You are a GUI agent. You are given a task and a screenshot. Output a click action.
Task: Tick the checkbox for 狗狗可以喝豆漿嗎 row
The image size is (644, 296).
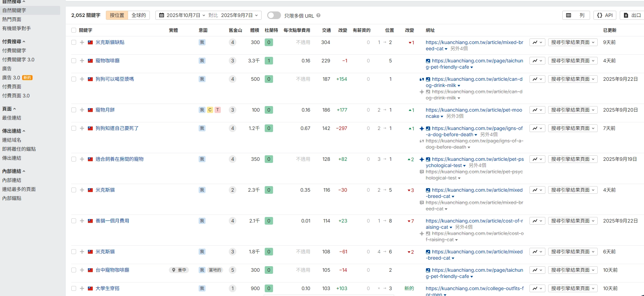[x=74, y=79]
